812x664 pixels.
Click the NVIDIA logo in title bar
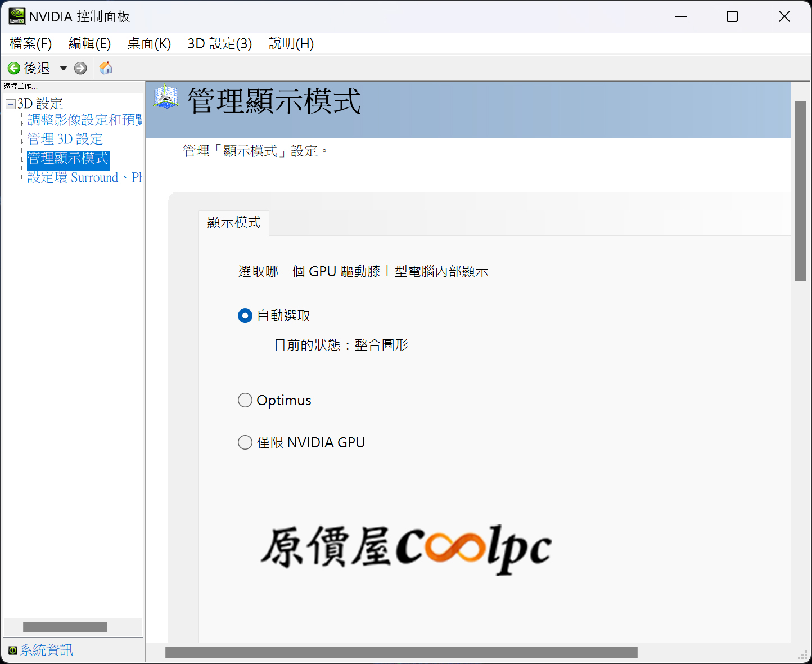(17, 16)
